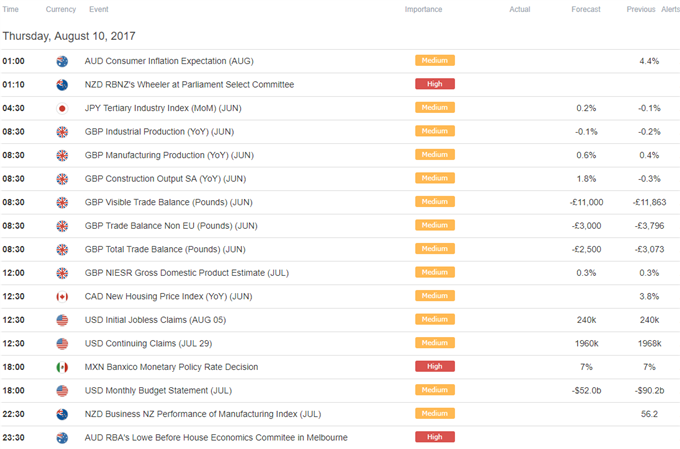Open GBP Industrial Production (YoY) event

click(159, 132)
